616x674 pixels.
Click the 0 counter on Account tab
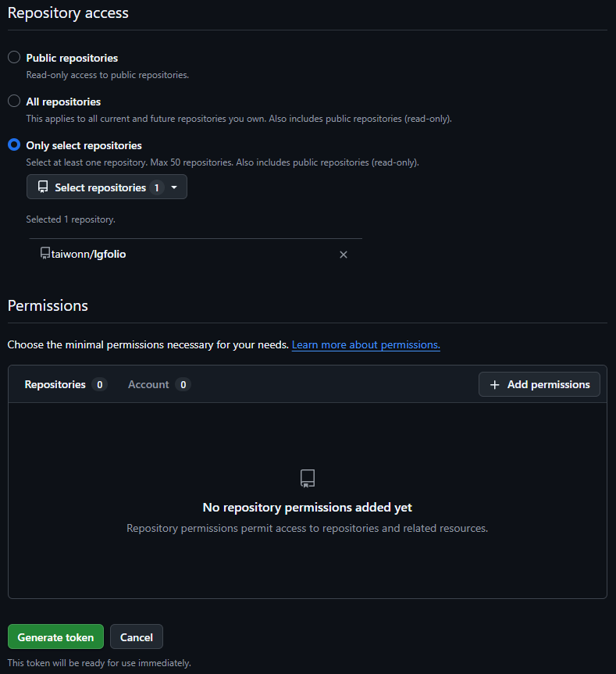[183, 385]
